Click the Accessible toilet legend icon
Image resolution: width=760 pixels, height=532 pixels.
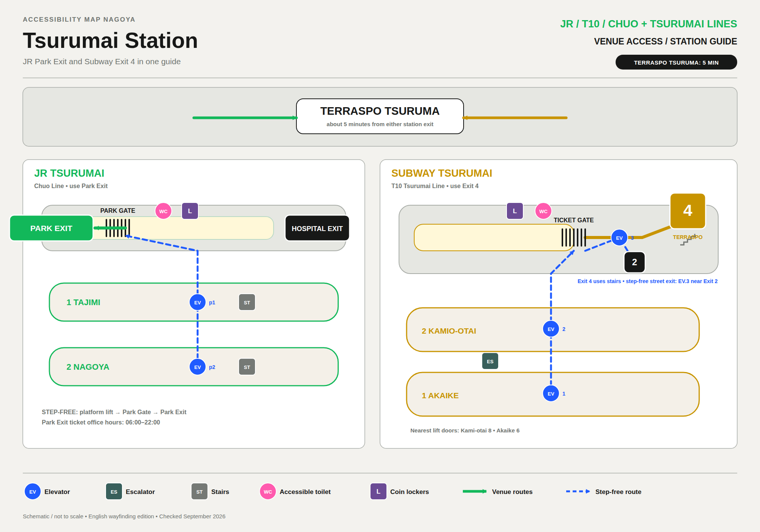[268, 491]
